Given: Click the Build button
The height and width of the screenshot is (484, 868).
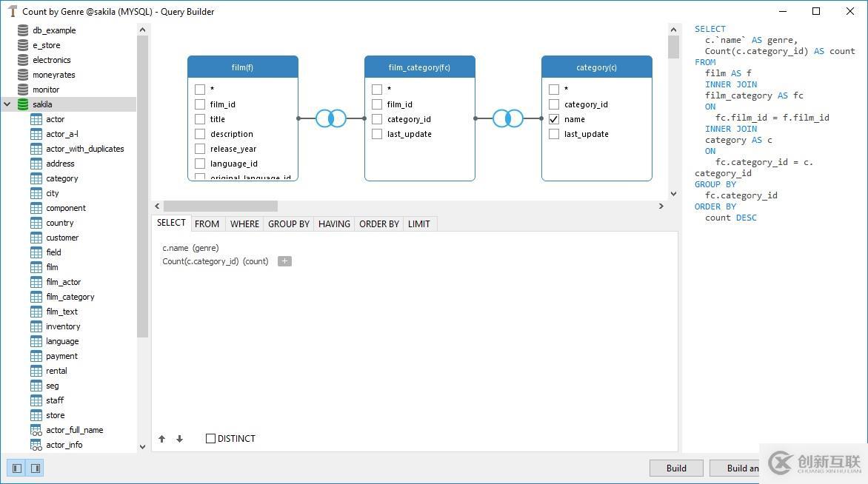Looking at the screenshot, I should [x=676, y=468].
